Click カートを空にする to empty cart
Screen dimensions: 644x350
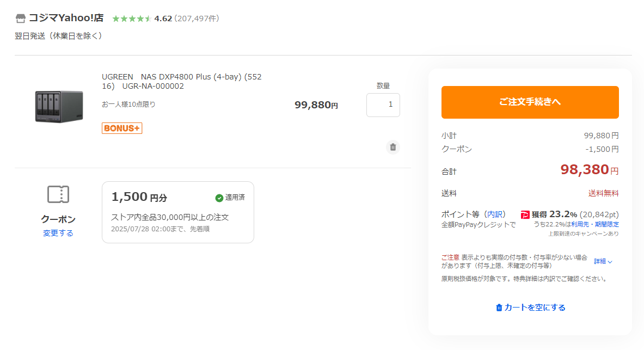click(x=530, y=308)
